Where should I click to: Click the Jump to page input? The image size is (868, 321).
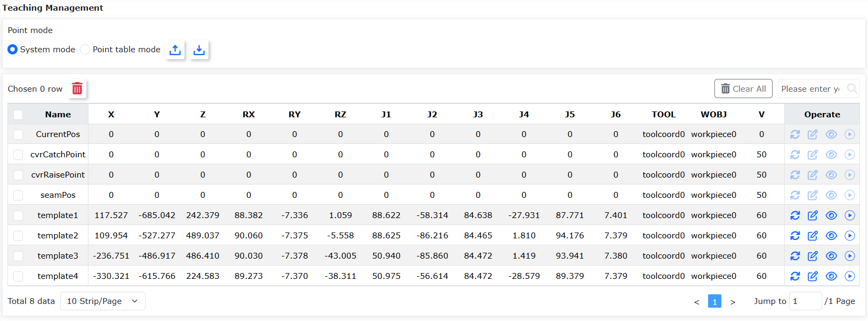coord(805,301)
